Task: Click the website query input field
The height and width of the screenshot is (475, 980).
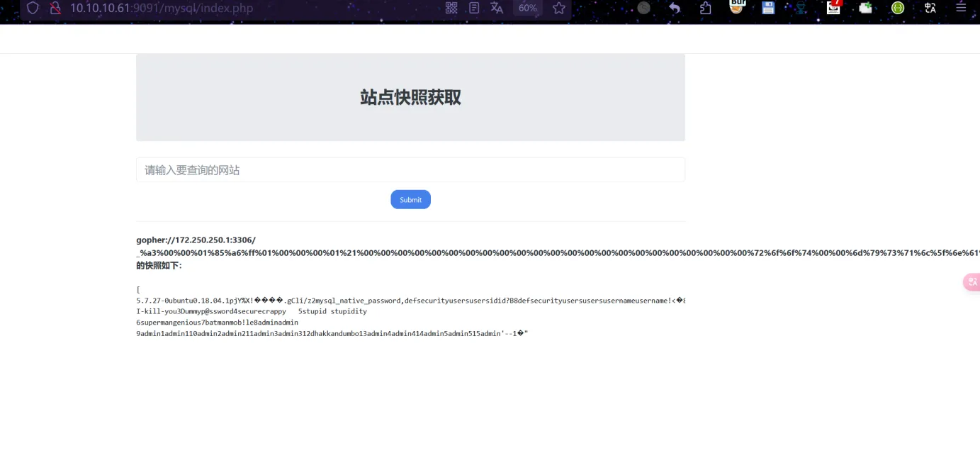Action: (x=410, y=169)
